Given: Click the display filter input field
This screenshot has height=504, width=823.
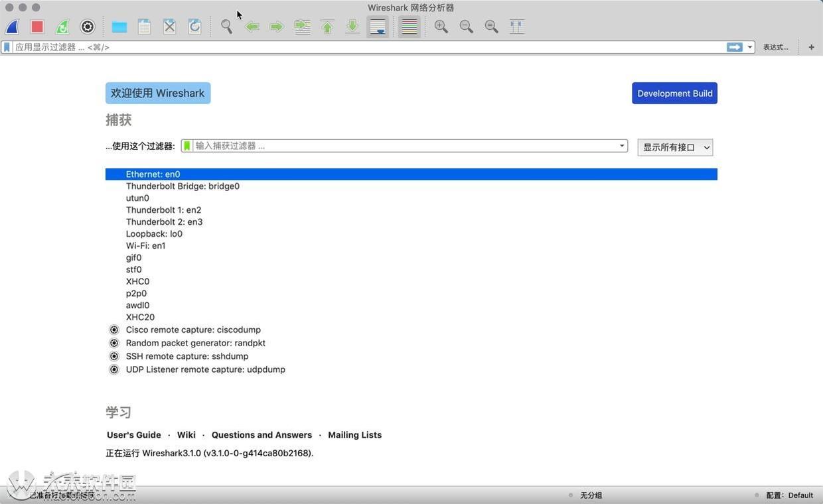Looking at the screenshot, I should coord(368,47).
